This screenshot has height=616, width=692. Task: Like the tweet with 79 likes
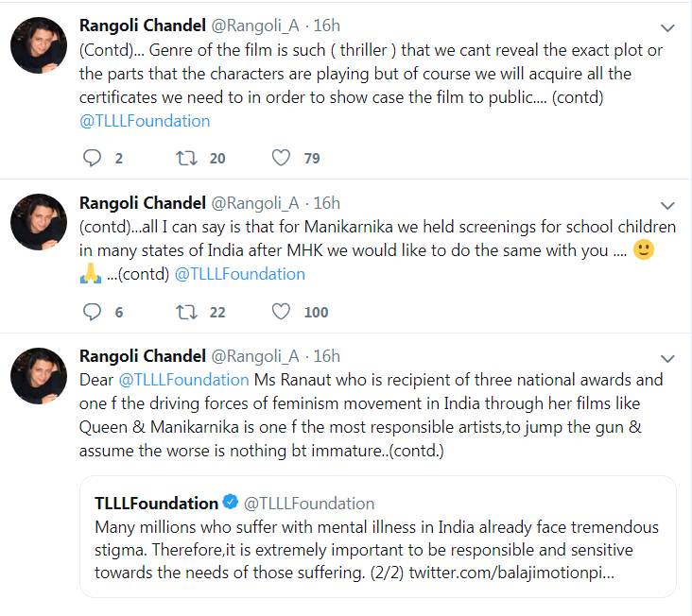pyautogui.click(x=281, y=158)
